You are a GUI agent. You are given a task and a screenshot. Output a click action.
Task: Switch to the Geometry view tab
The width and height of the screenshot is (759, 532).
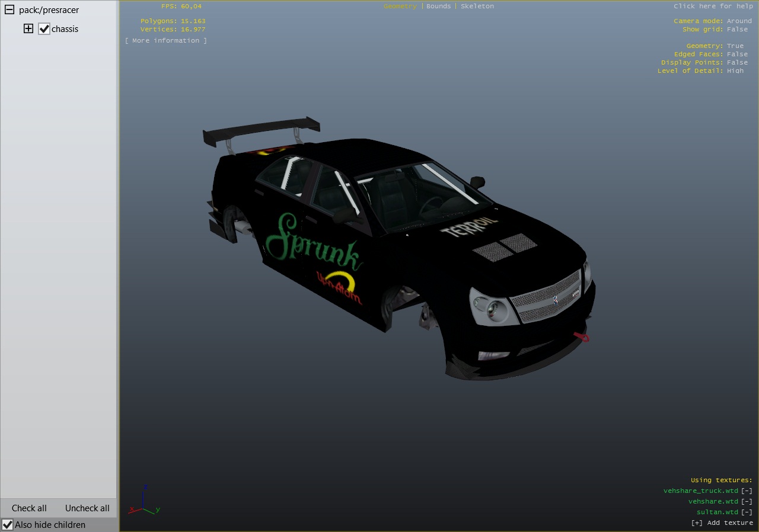point(400,6)
